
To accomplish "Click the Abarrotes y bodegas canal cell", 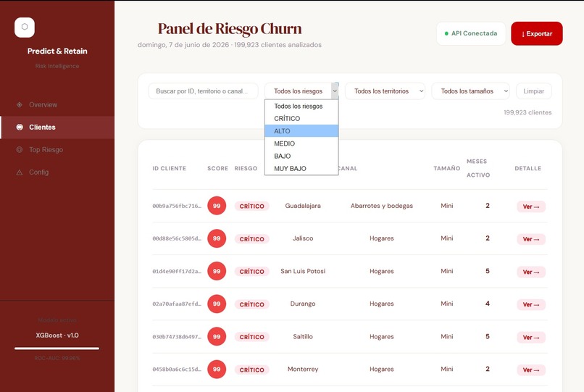I will pos(382,206).
